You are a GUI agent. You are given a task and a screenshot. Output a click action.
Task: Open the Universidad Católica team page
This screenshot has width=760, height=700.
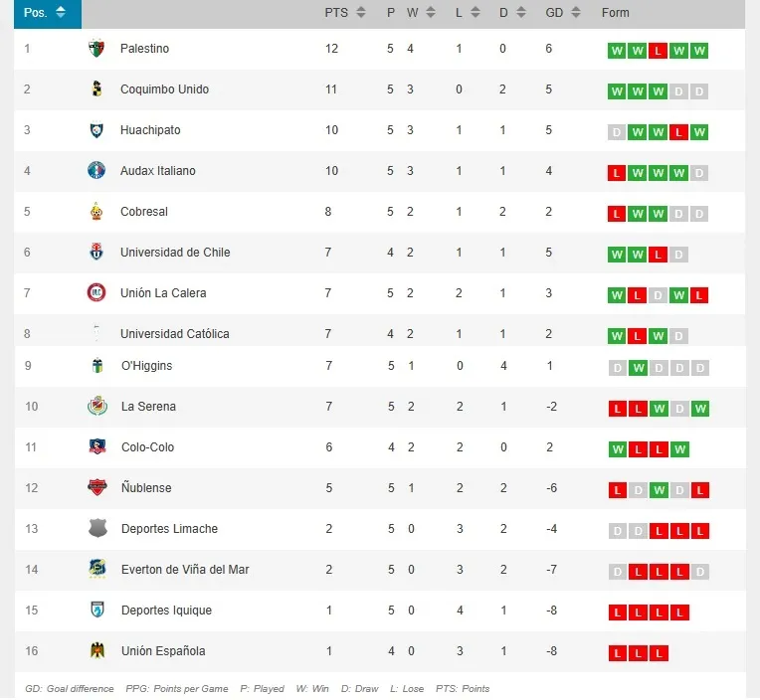tap(174, 334)
